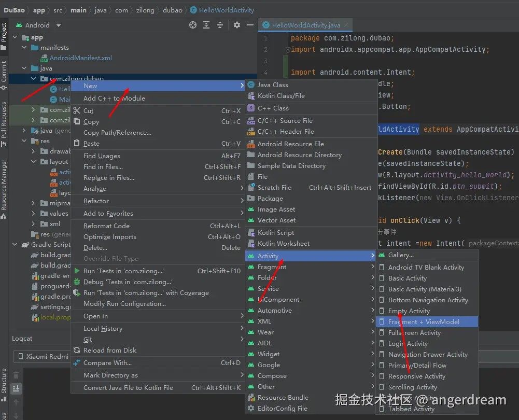This screenshot has height=420, width=519.
Task: Open Project panel gear settings
Action: 237,25
